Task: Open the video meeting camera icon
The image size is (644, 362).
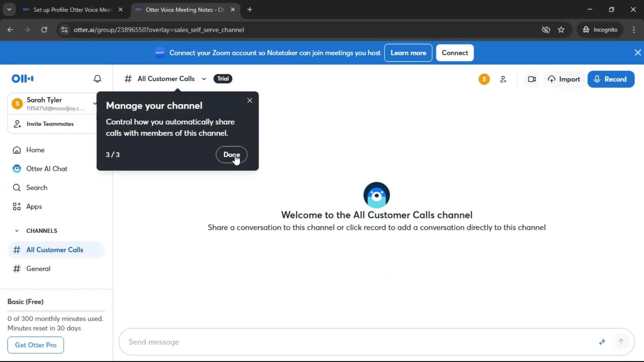Action: 532,79
